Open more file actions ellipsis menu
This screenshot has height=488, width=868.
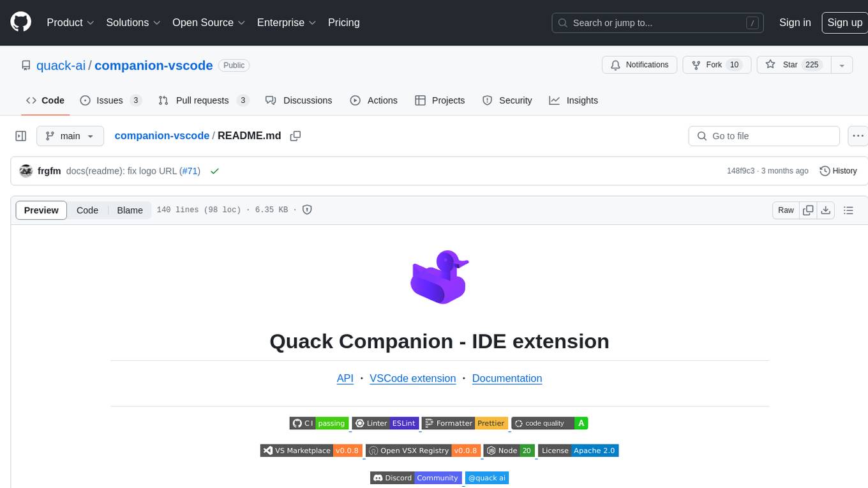pos(858,136)
